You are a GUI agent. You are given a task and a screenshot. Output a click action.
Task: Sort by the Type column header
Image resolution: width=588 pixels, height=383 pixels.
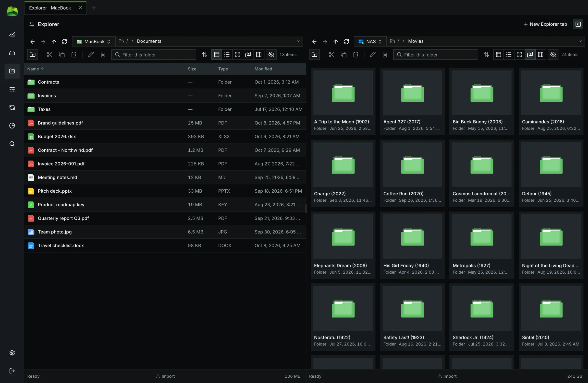click(x=223, y=69)
